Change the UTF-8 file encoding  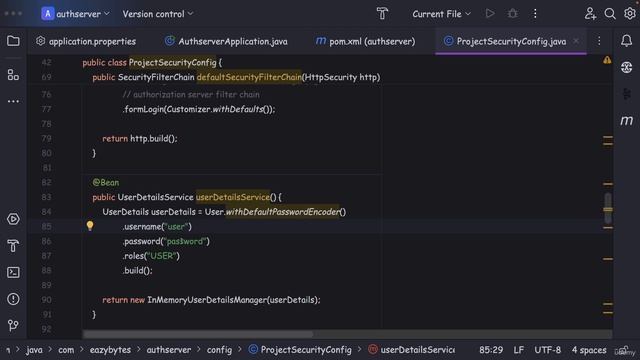coord(547,350)
